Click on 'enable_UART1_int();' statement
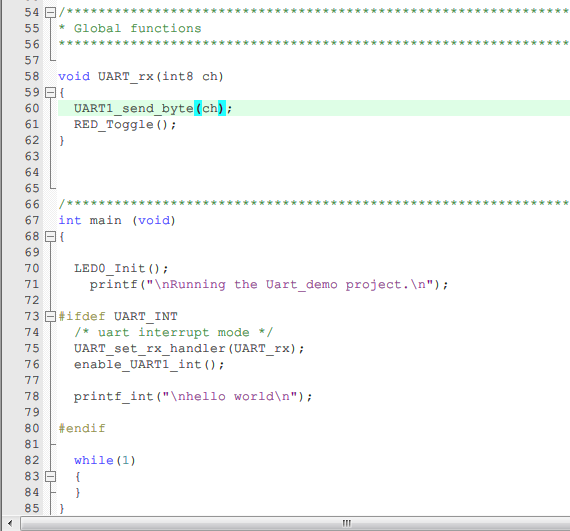Screen dimensions: 570x531 pos(149,365)
